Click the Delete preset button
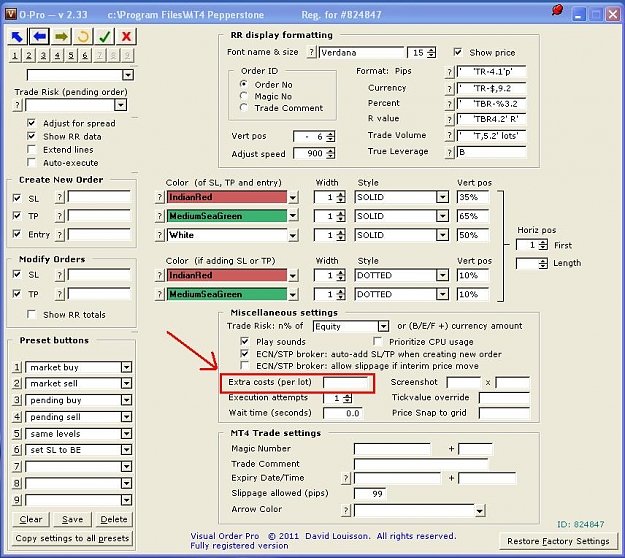This screenshot has width=625, height=558. [114, 519]
